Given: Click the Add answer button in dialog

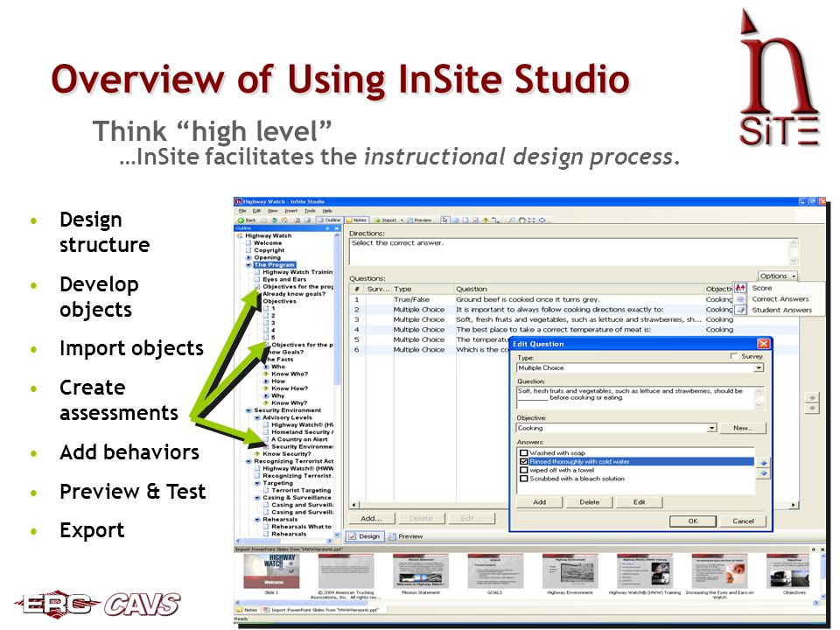Looking at the screenshot, I should tap(540, 502).
